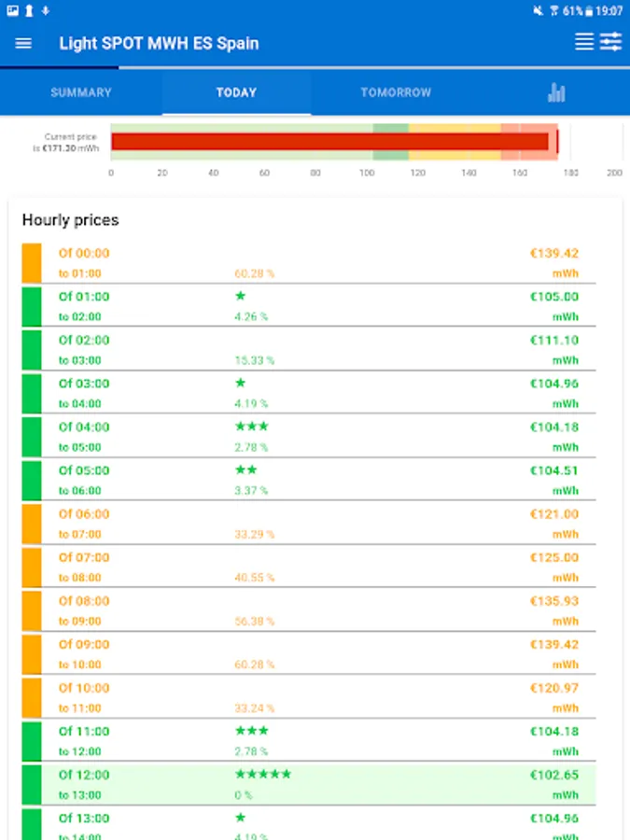
Task: Select the 'Of 07:00' hourly row label
Action: click(x=84, y=558)
